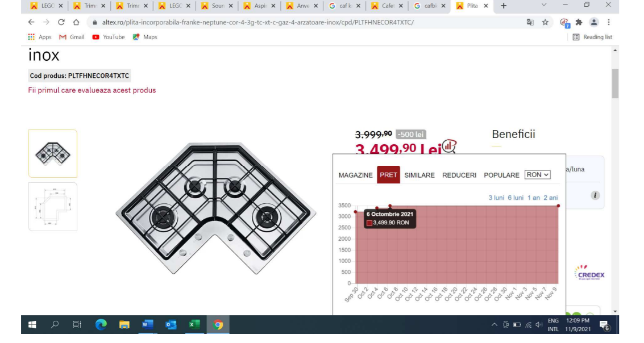Bookmark this page with star icon
The image size is (644, 343).
click(545, 22)
